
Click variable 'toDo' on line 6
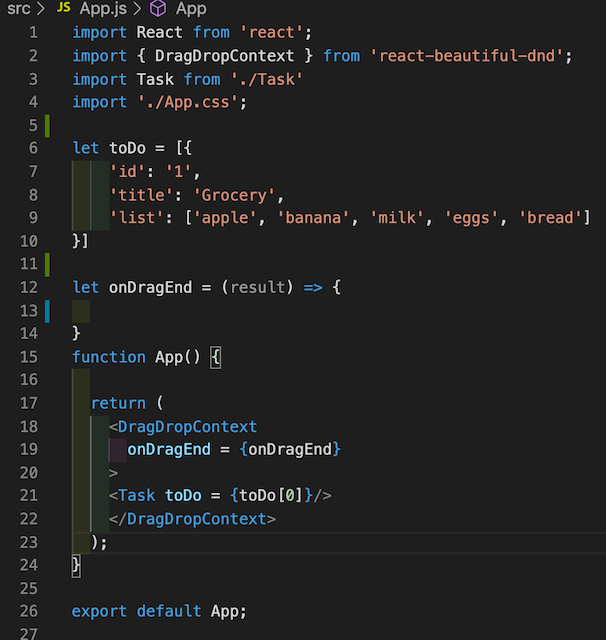tap(127, 148)
